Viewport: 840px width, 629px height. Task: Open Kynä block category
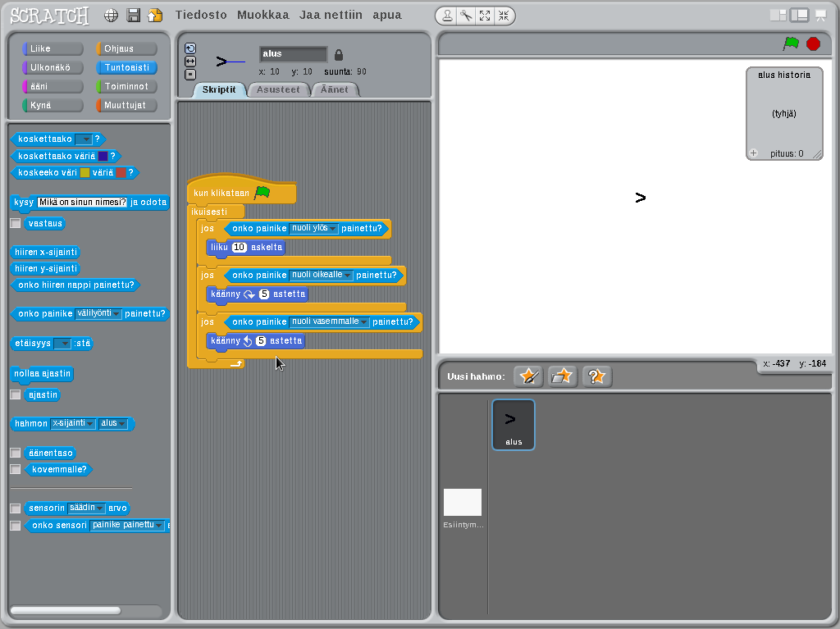52,105
